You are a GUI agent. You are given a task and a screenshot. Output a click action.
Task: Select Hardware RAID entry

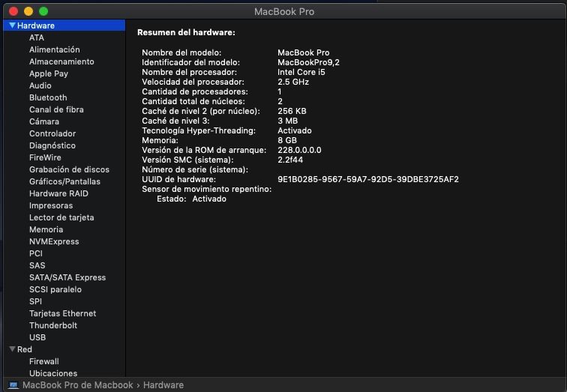[58, 193]
